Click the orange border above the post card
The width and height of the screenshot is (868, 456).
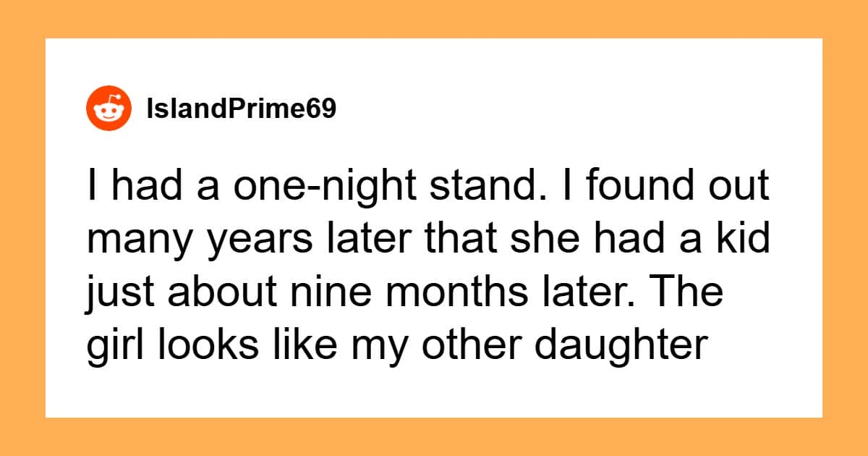(x=434, y=18)
